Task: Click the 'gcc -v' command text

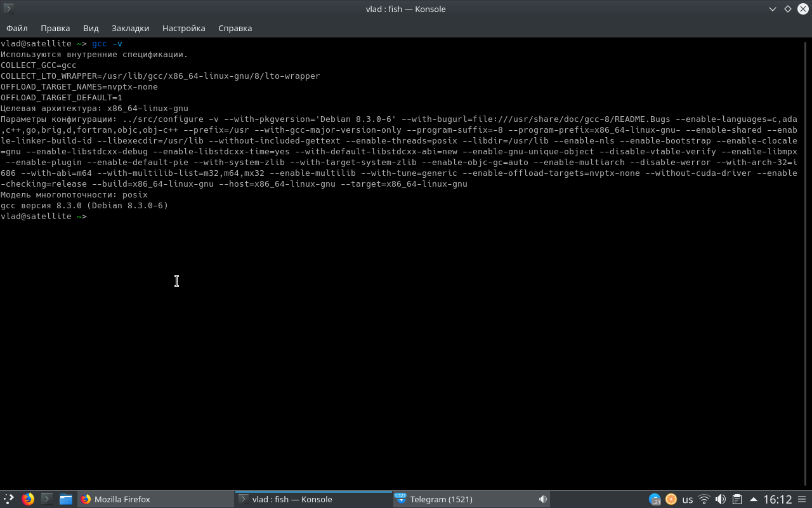Action: pos(107,44)
